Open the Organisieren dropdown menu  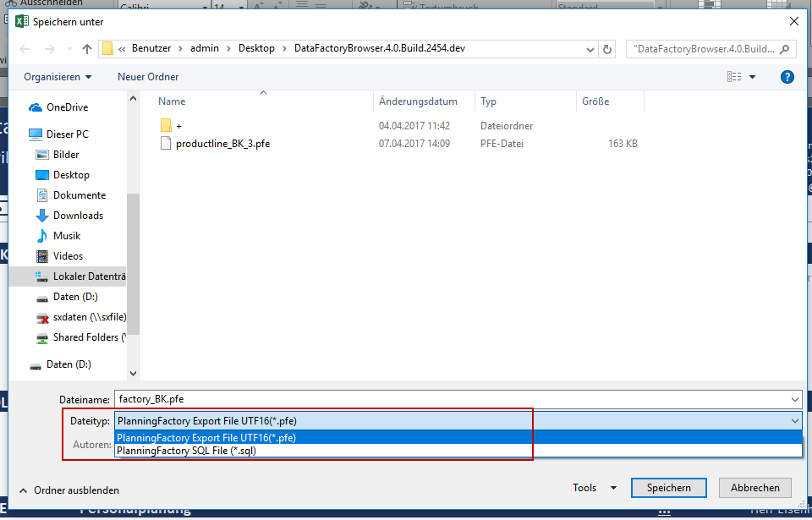pyautogui.click(x=58, y=77)
